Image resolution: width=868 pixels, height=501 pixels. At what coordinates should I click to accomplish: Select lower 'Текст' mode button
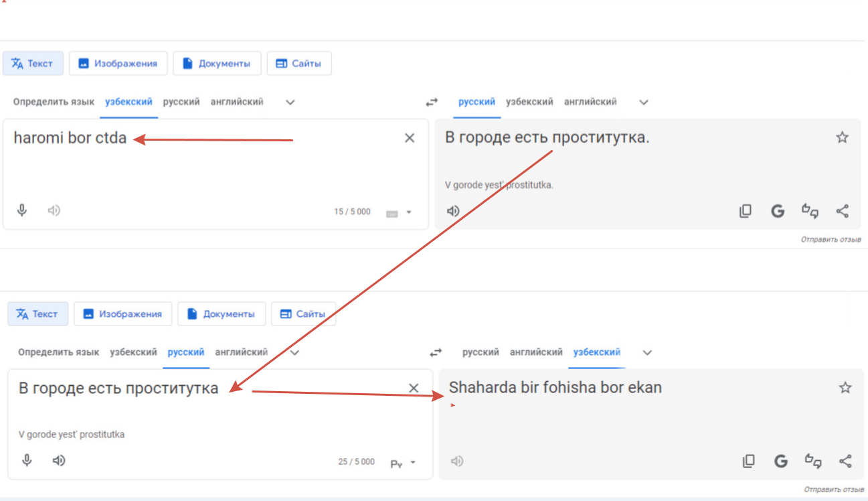pyautogui.click(x=37, y=313)
